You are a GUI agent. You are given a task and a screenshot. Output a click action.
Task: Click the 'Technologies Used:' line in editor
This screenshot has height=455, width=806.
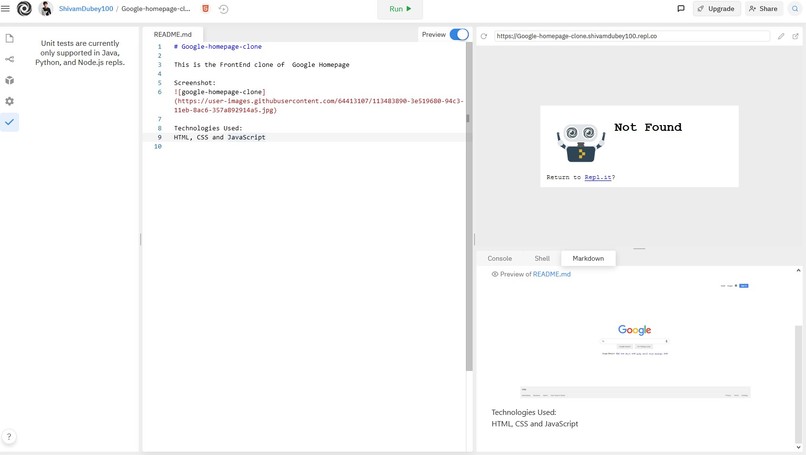(208, 128)
